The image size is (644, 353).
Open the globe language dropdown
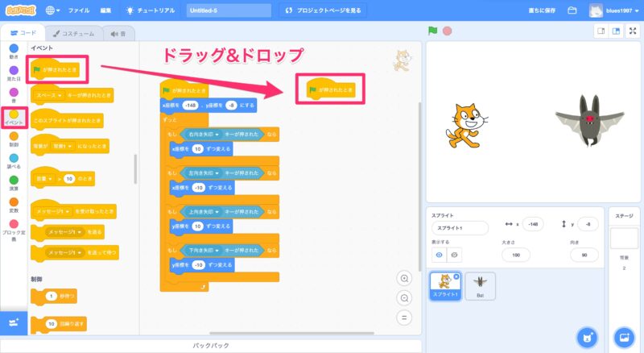(53, 10)
